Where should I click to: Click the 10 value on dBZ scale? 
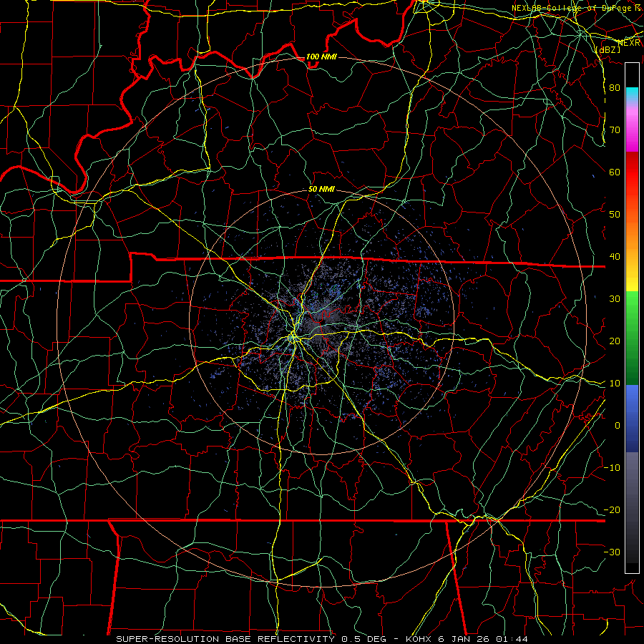pos(615,384)
